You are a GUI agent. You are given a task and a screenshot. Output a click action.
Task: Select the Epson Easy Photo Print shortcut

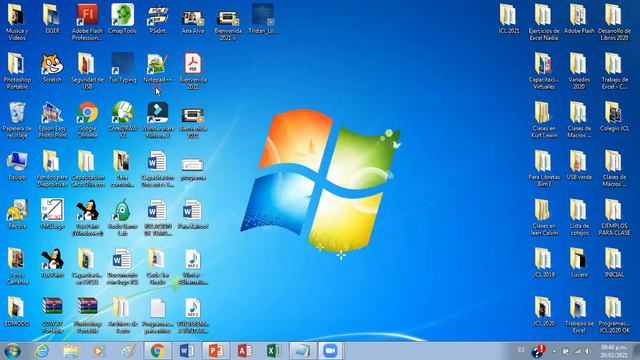[x=52, y=120]
